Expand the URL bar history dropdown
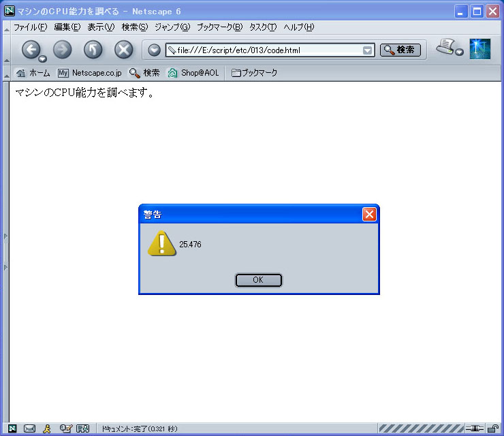Screen dimensions: 504x436 pyautogui.click(x=367, y=50)
